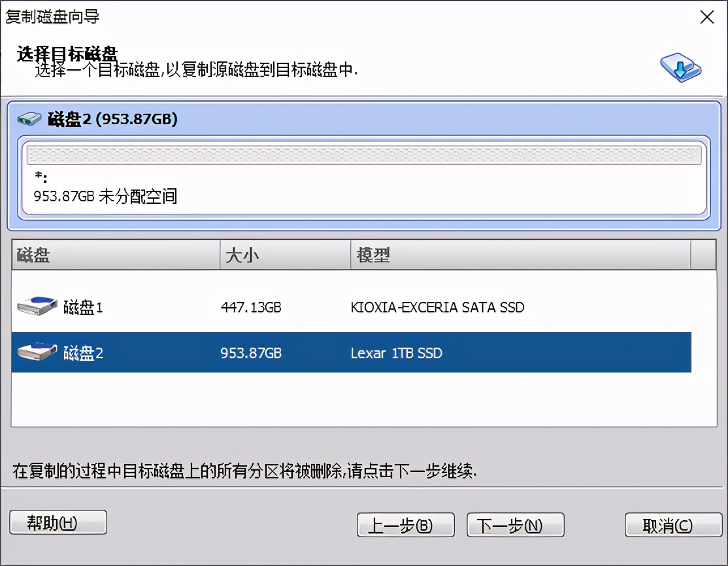Open help via the 帮助(H) button
This screenshot has width=728, height=566.
click(58, 522)
